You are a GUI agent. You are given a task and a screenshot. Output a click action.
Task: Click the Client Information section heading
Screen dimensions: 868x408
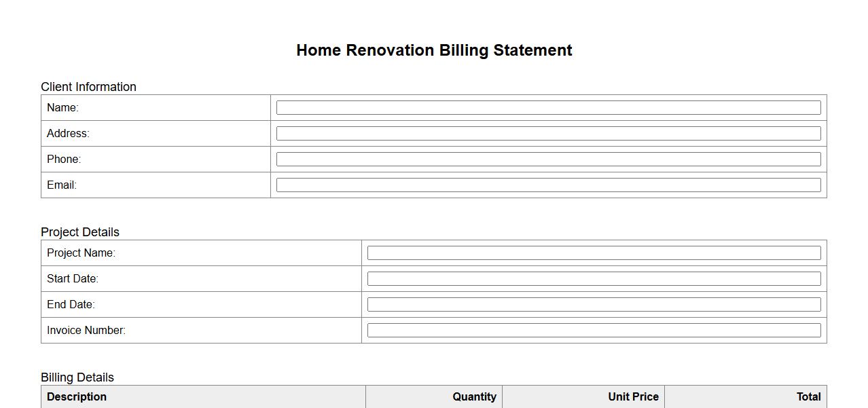point(88,87)
